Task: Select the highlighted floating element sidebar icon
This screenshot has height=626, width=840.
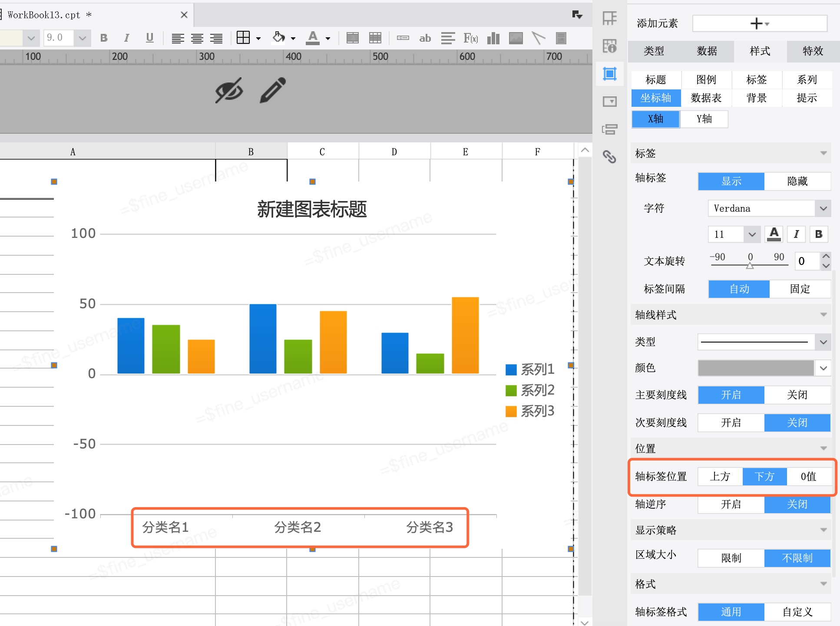Action: pos(610,74)
